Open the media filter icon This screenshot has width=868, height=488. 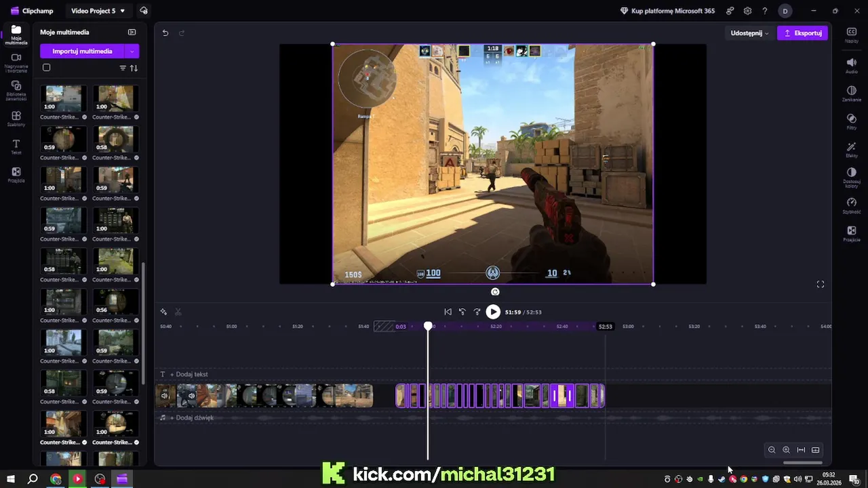click(123, 68)
